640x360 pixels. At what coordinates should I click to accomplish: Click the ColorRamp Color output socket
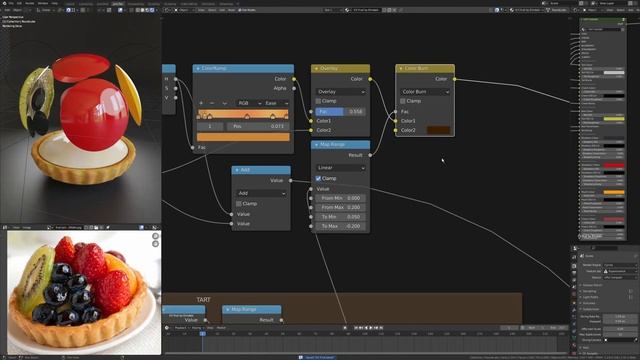(x=294, y=79)
